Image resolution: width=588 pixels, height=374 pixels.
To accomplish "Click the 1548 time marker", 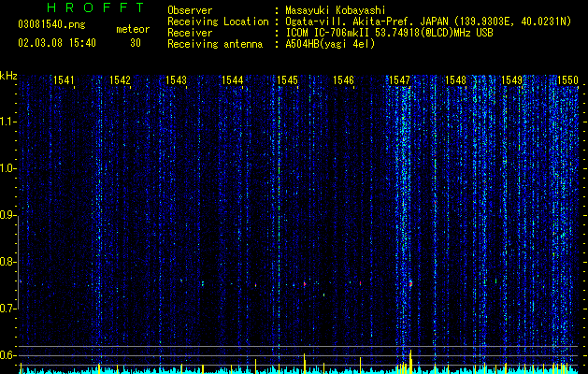I will pyautogui.click(x=455, y=80).
